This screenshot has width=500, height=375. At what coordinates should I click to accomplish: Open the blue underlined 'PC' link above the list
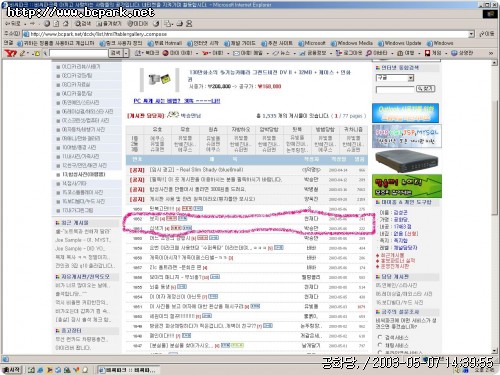click(x=177, y=101)
